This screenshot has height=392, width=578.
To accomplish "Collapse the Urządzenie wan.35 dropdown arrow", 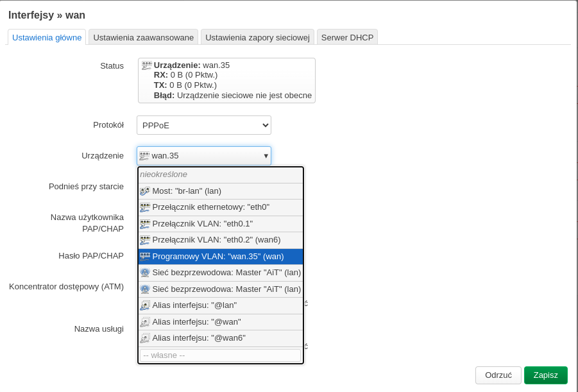I will click(266, 156).
